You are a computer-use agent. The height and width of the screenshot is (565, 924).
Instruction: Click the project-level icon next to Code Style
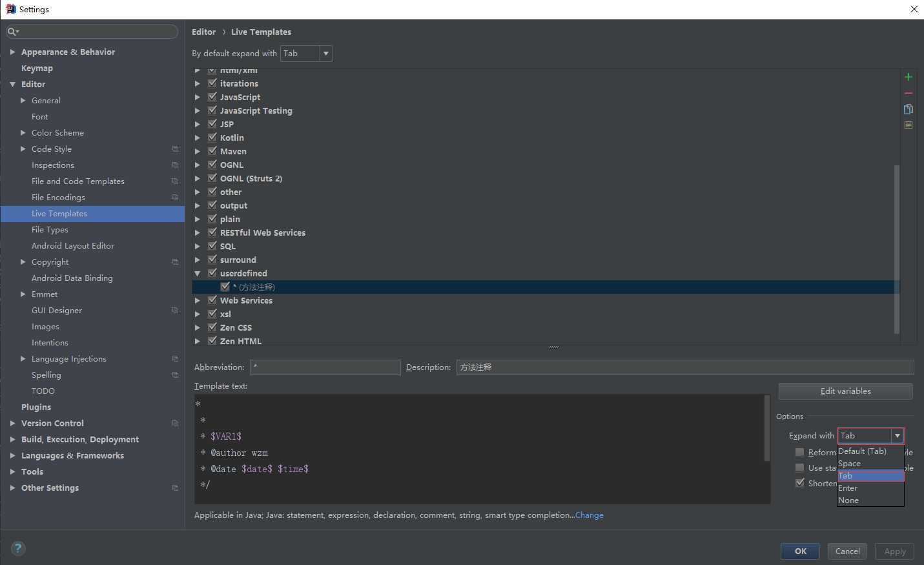[x=175, y=149]
